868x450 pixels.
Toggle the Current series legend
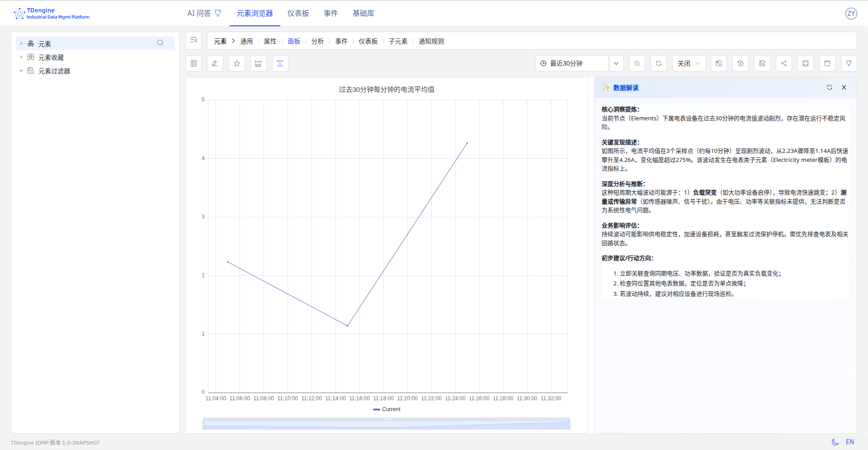point(387,409)
